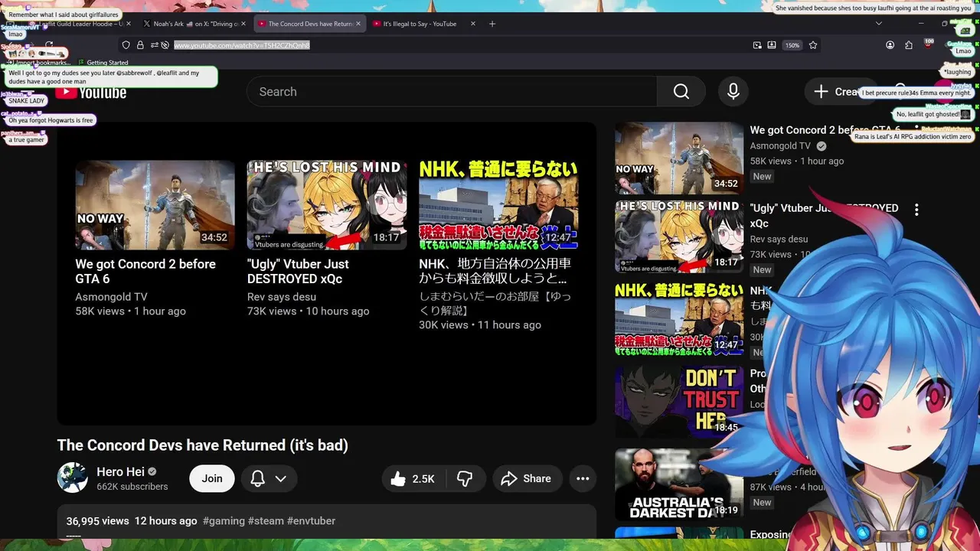Screen dimensions: 980x551
Task: Click the picture-in-picture icon in address bar
Action: click(x=757, y=45)
